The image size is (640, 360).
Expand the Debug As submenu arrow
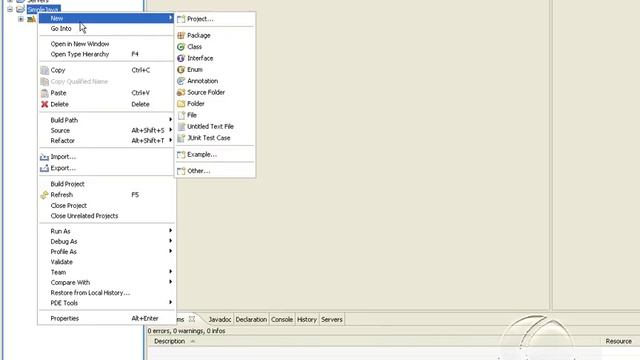click(171, 241)
